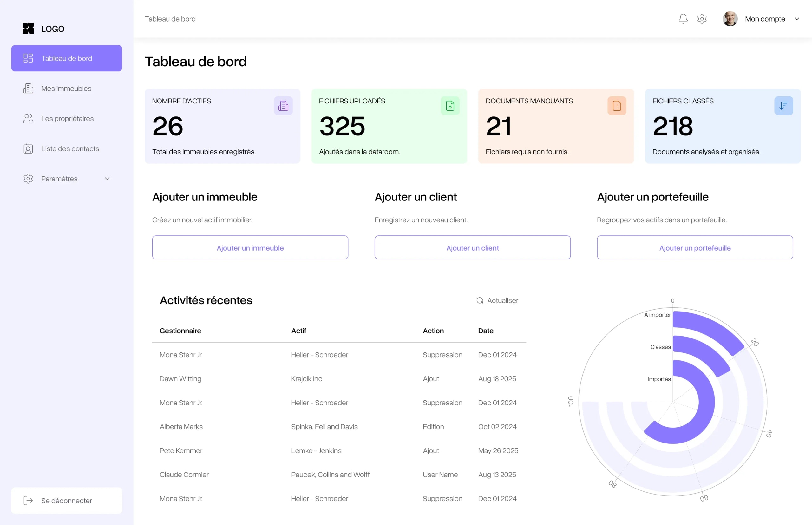Open Liste des contacts page
Screen dimensions: 812x525
tap(67, 149)
